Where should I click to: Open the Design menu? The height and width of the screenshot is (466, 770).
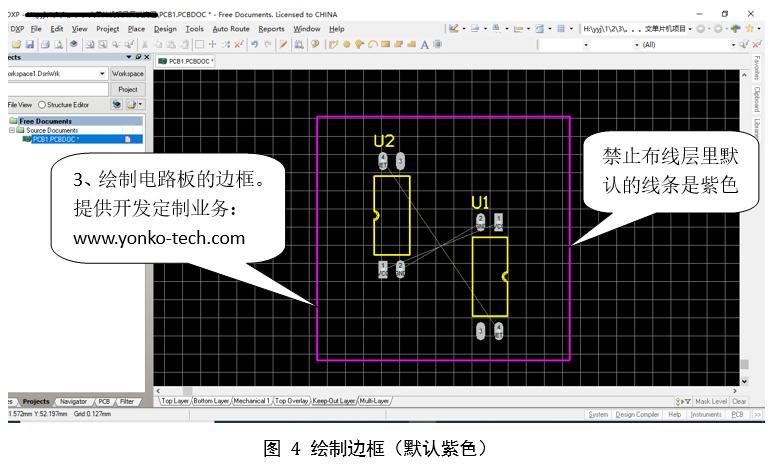[x=165, y=29]
